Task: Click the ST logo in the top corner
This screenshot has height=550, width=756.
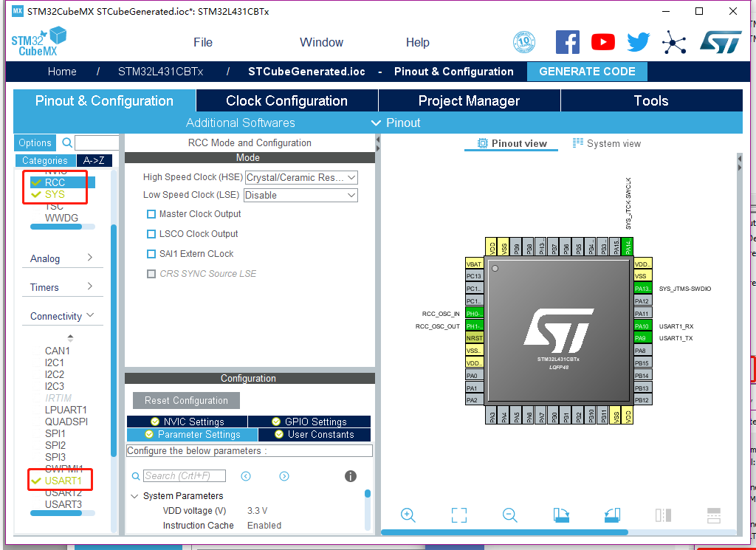Action: pyautogui.click(x=721, y=41)
